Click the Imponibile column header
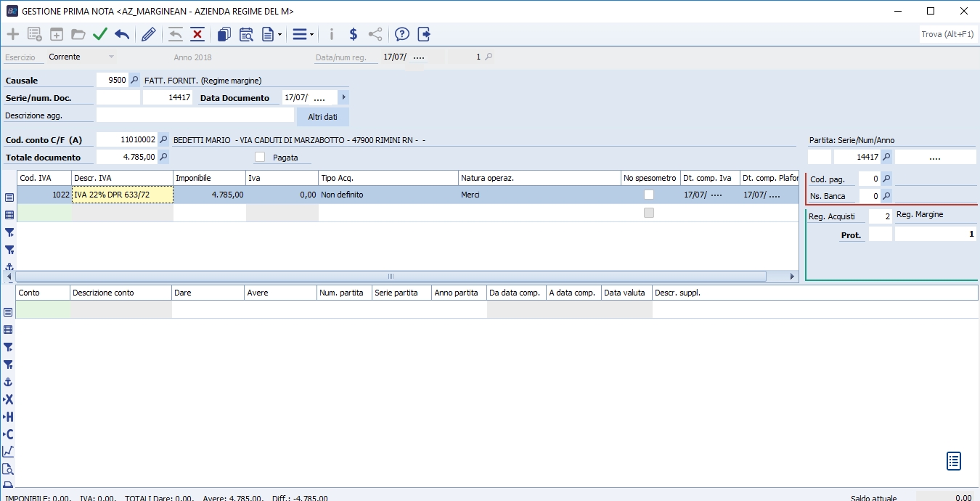Viewport: 980px width, 501px height. point(209,178)
